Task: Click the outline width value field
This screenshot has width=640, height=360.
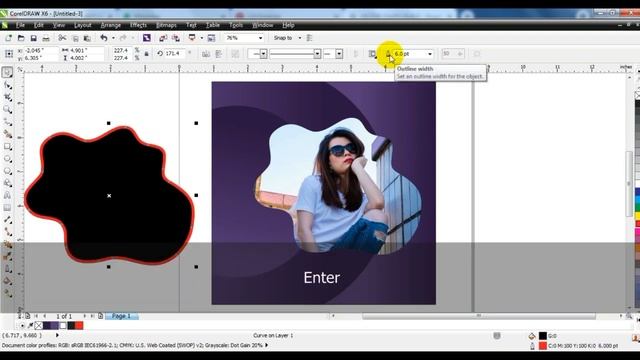Action: 409,54
